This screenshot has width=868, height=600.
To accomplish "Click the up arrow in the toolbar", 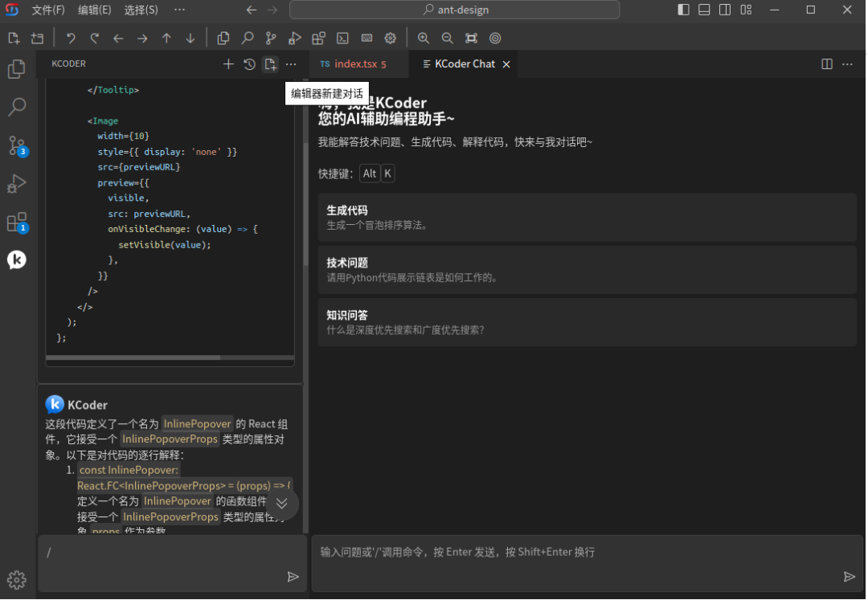I will point(166,39).
